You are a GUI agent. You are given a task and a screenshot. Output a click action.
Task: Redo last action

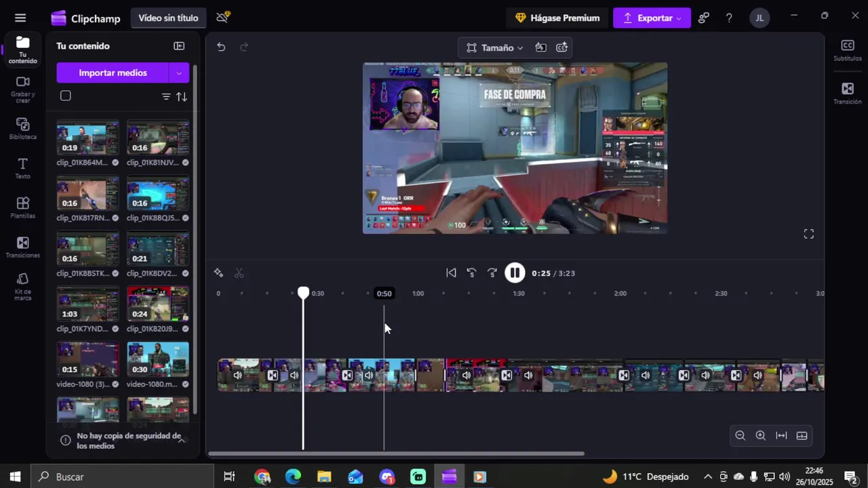[x=244, y=47]
